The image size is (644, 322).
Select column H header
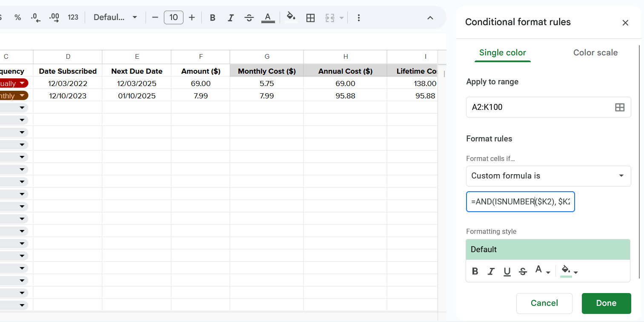[346, 57]
